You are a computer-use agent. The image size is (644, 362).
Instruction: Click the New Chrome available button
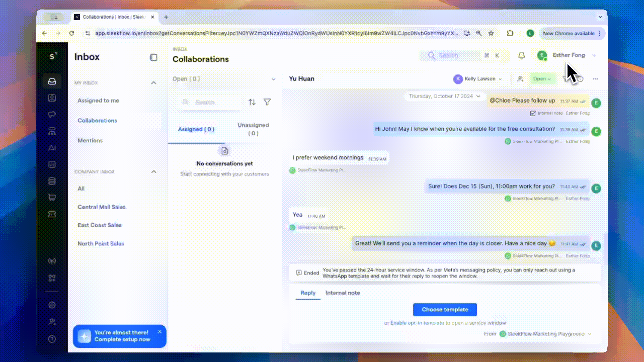point(568,33)
